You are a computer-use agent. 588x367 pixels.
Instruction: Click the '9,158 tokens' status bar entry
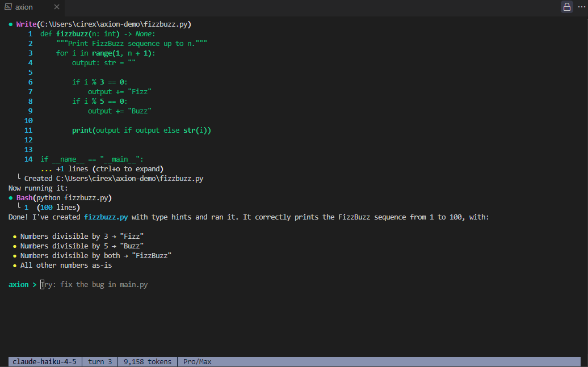[x=148, y=362]
